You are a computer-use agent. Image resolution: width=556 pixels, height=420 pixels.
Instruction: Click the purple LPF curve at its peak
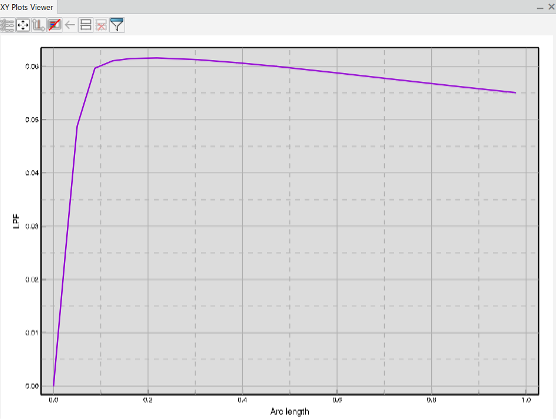click(156, 58)
